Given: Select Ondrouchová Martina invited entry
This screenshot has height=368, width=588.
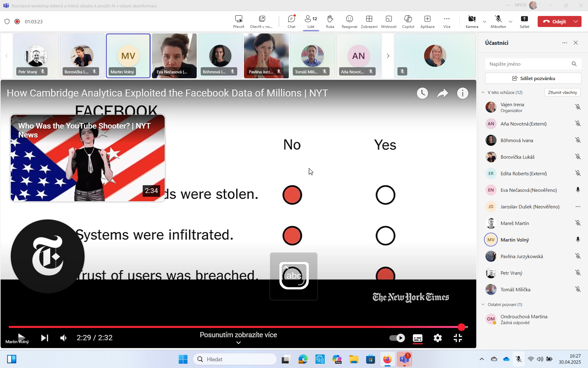Looking at the screenshot, I should pos(533,319).
